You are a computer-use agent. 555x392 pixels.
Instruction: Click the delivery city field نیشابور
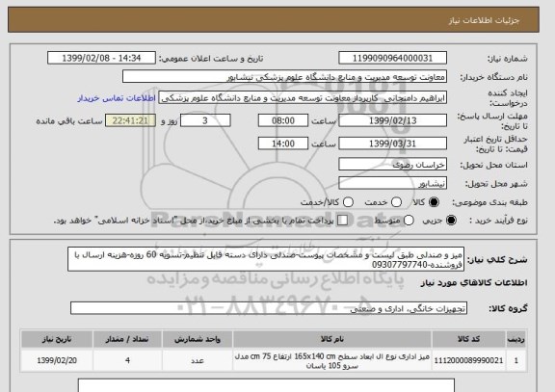(392, 183)
